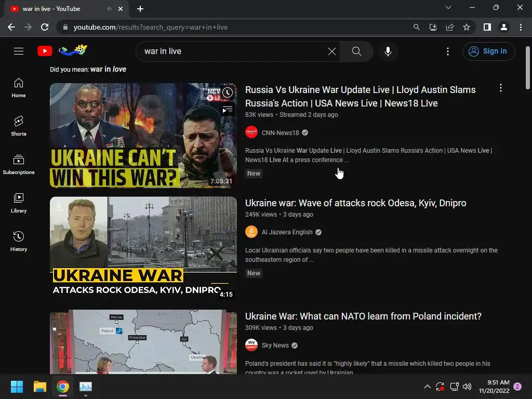Go forward with the browser forward arrow
The width and height of the screenshot is (532, 399).
pyautogui.click(x=28, y=27)
